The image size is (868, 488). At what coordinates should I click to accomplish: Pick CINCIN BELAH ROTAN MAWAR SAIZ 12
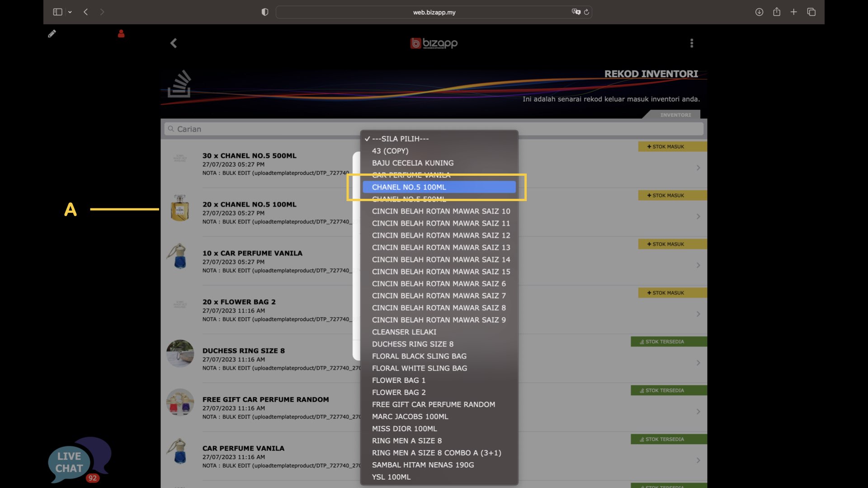coord(439,235)
